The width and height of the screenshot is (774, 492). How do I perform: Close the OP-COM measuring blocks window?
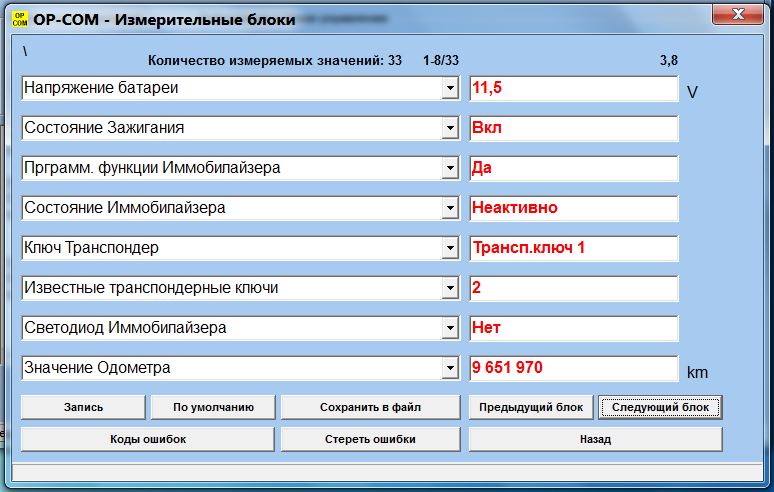(737, 14)
